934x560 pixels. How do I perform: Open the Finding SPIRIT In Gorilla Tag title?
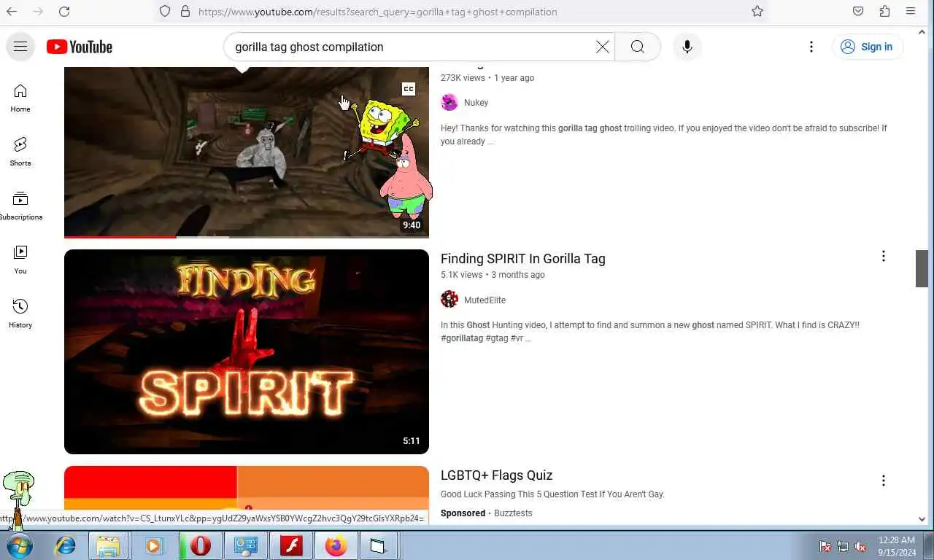click(x=522, y=259)
